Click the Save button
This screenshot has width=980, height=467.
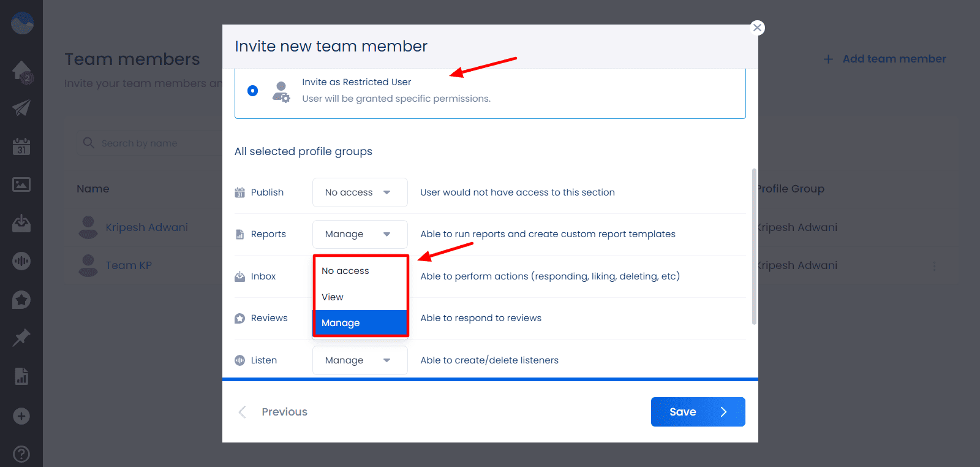tap(698, 412)
